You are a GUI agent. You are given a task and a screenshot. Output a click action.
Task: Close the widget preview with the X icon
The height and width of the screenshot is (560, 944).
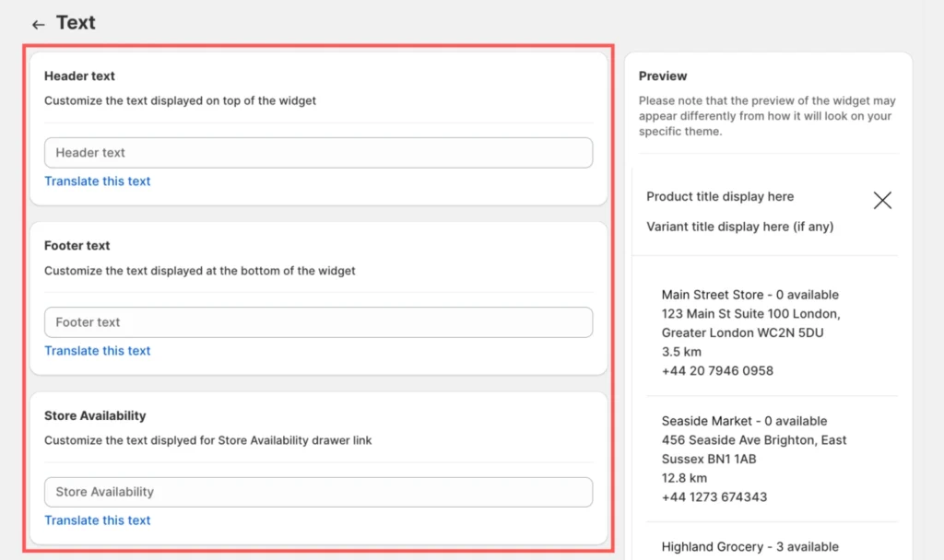(882, 201)
